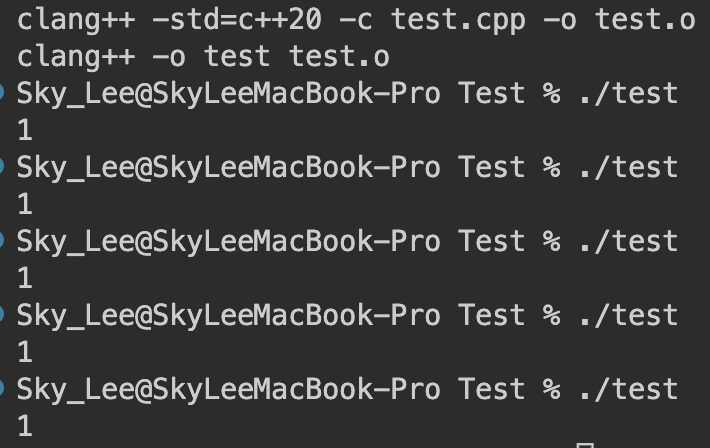Click the ./test command in the last prompt
The image size is (710, 448).
coord(627,389)
